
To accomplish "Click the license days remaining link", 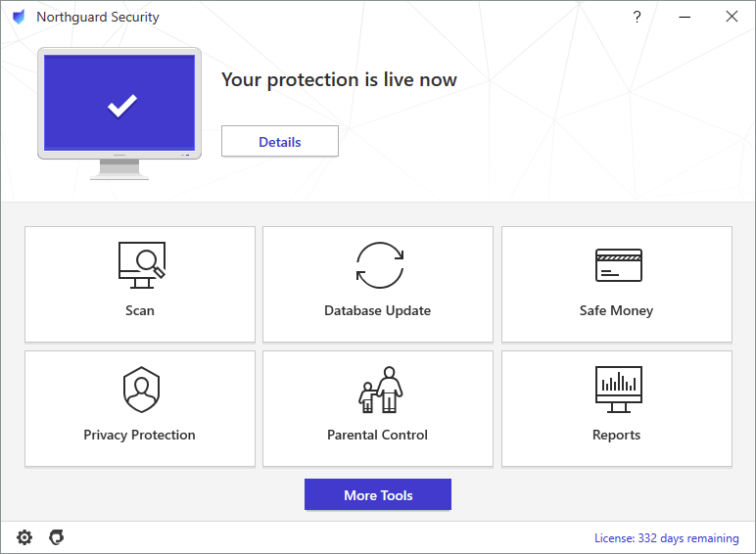I will tap(666, 538).
